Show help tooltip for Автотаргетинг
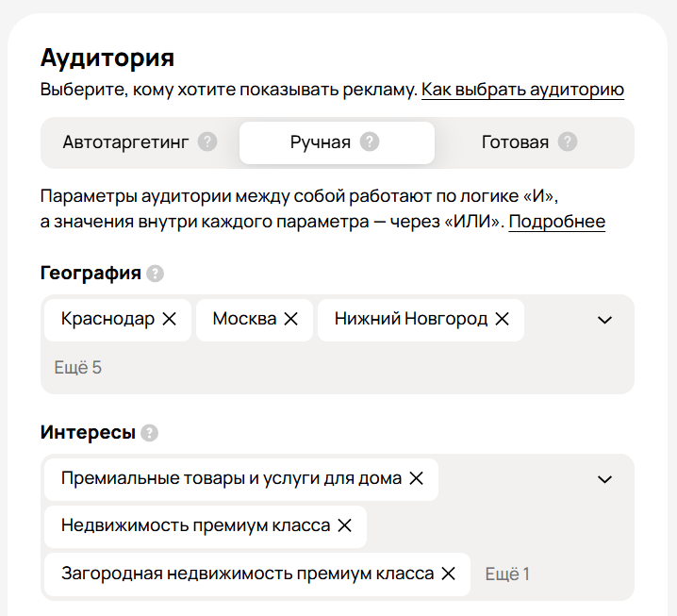677x616 pixels. [207, 142]
